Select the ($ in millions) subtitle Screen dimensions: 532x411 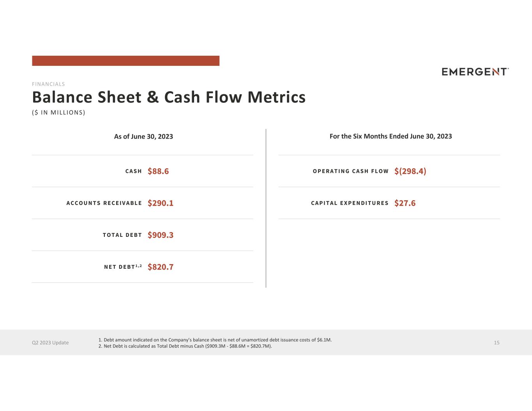(x=58, y=113)
